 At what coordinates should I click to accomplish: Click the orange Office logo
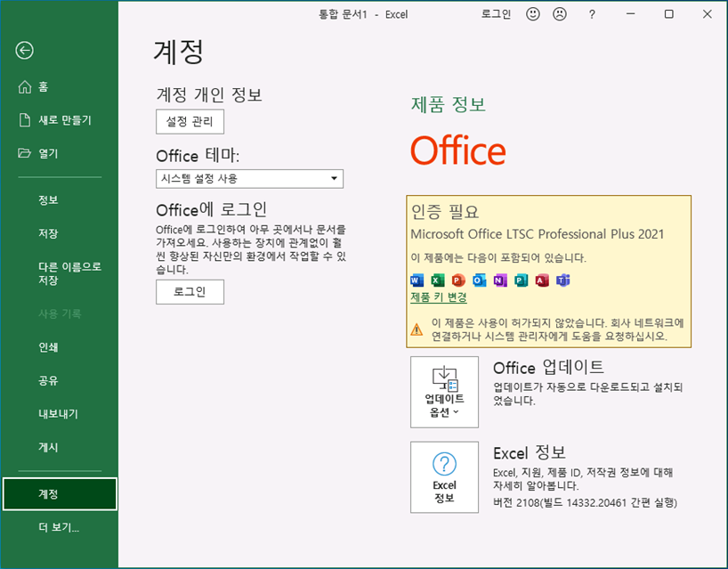(x=458, y=150)
